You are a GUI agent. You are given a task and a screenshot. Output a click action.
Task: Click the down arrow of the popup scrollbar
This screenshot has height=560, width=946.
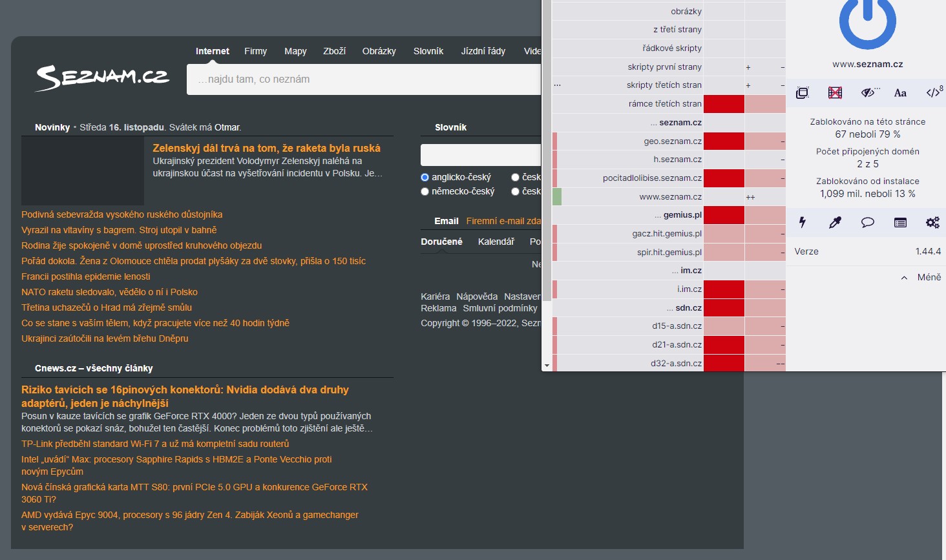coord(547,366)
